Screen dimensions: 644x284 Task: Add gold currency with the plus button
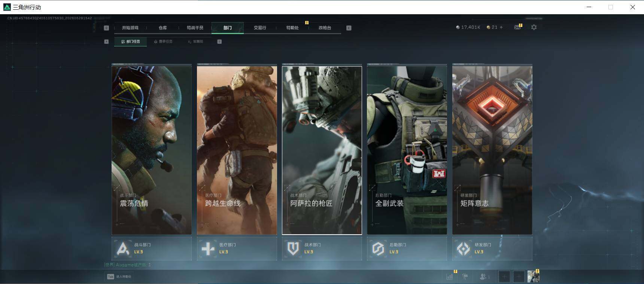point(501,27)
